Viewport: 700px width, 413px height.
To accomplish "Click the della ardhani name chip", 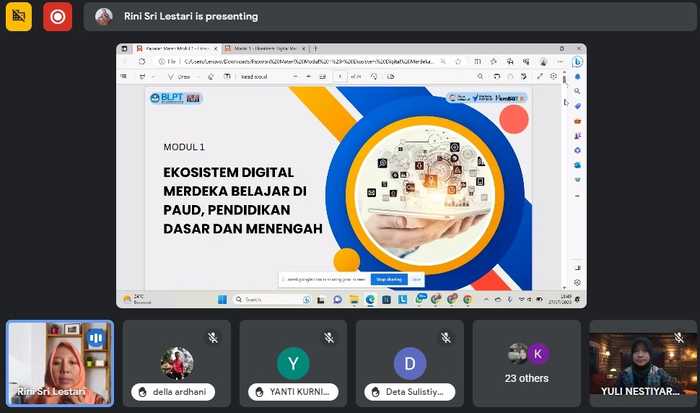I will [x=173, y=392].
